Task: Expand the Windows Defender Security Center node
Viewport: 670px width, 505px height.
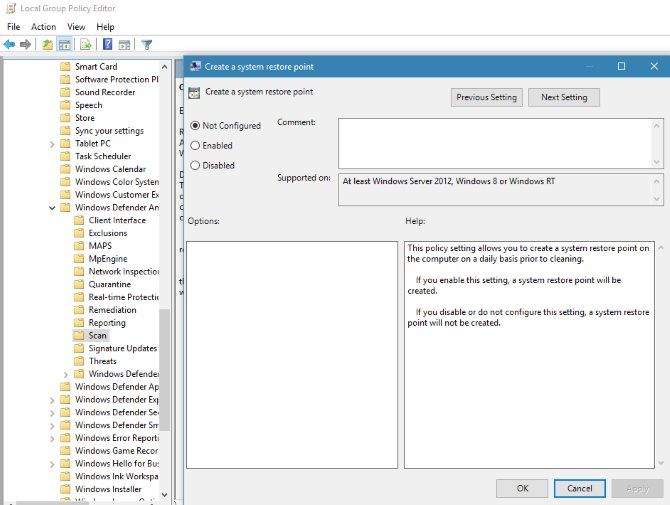Action: pos(52,413)
